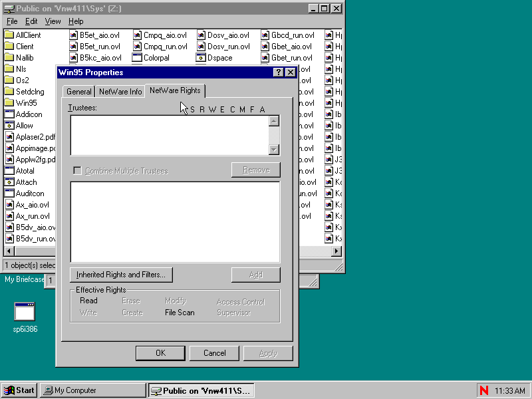Select the B5et_aio.ovl file icon
The image size is (532, 399).
[x=74, y=35]
